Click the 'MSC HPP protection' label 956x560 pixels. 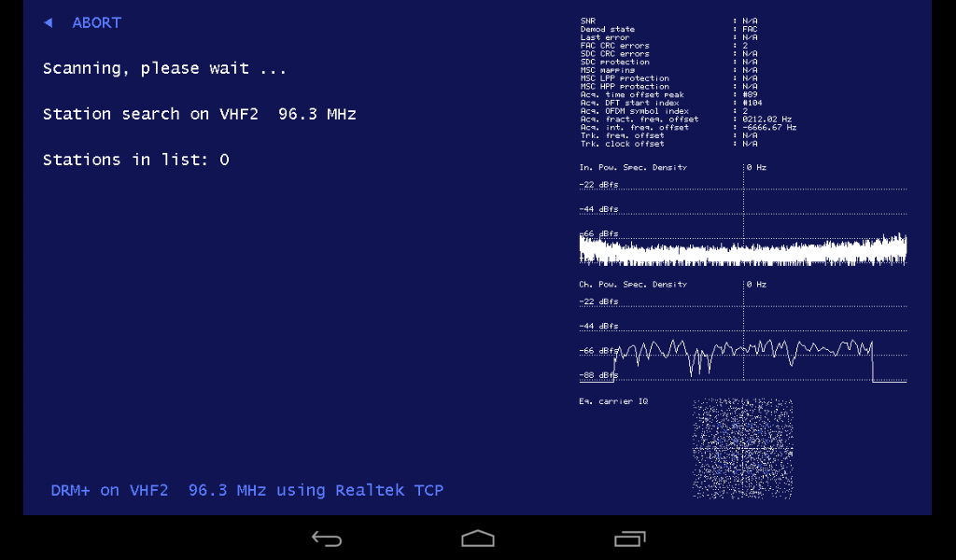[x=625, y=87]
